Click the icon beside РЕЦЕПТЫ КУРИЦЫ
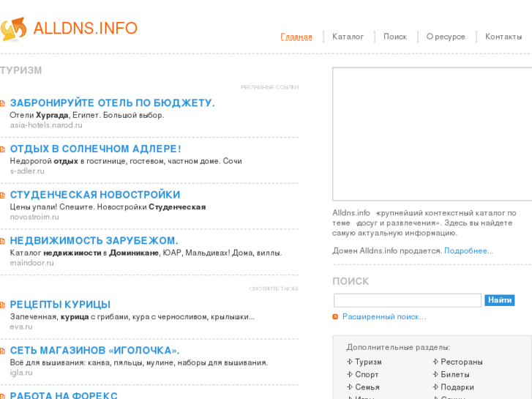The height and width of the screenshot is (399, 532). (2, 305)
